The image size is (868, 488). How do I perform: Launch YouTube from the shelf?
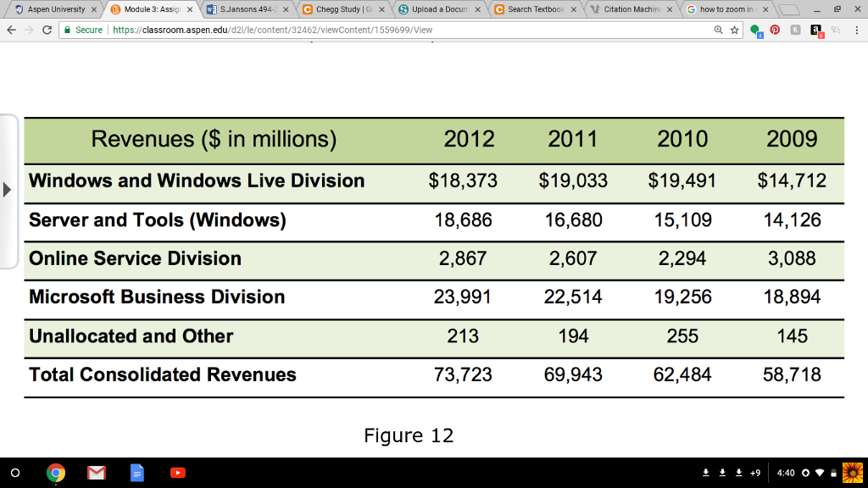[x=178, y=473]
